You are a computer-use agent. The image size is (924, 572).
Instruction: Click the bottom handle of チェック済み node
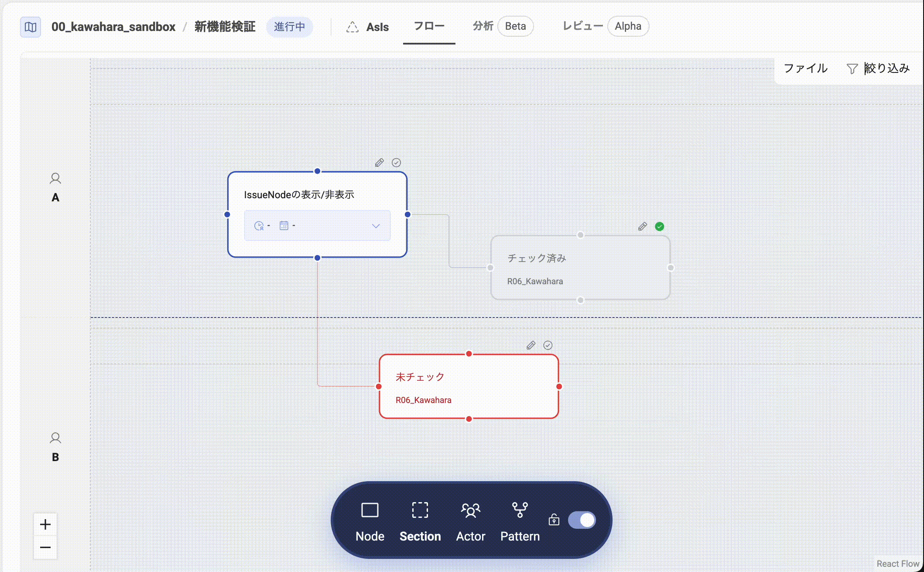tap(581, 300)
